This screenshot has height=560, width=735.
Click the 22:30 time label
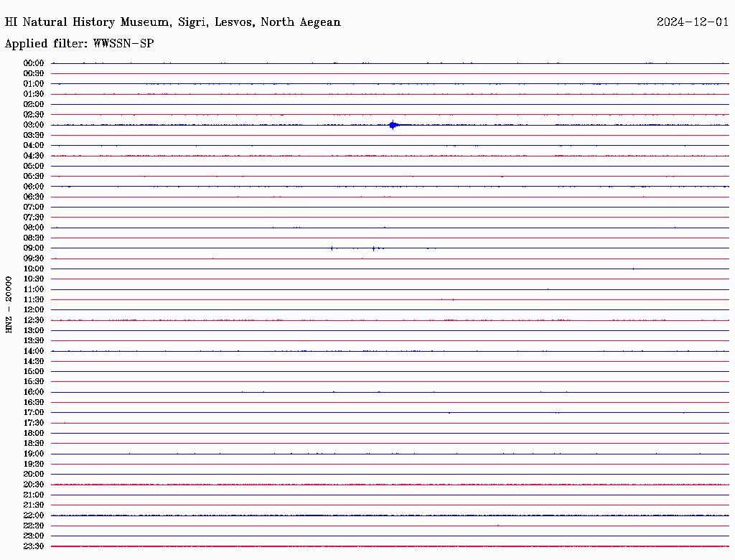pyautogui.click(x=34, y=526)
